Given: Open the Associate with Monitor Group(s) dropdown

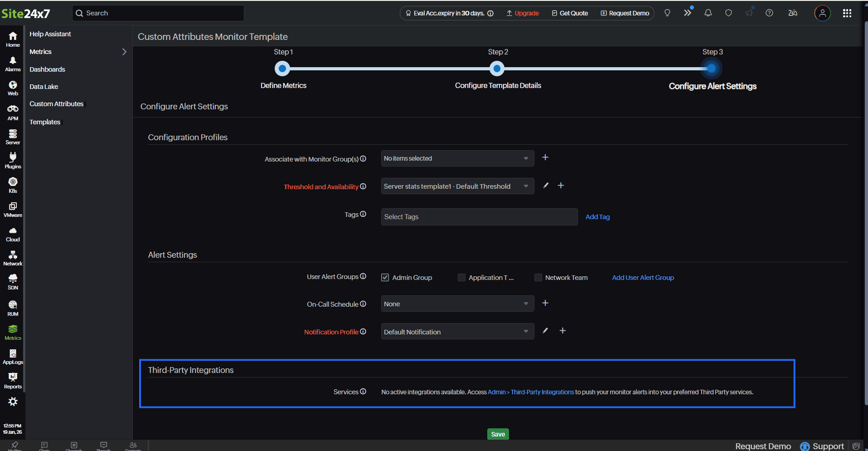Looking at the screenshot, I should [x=456, y=158].
